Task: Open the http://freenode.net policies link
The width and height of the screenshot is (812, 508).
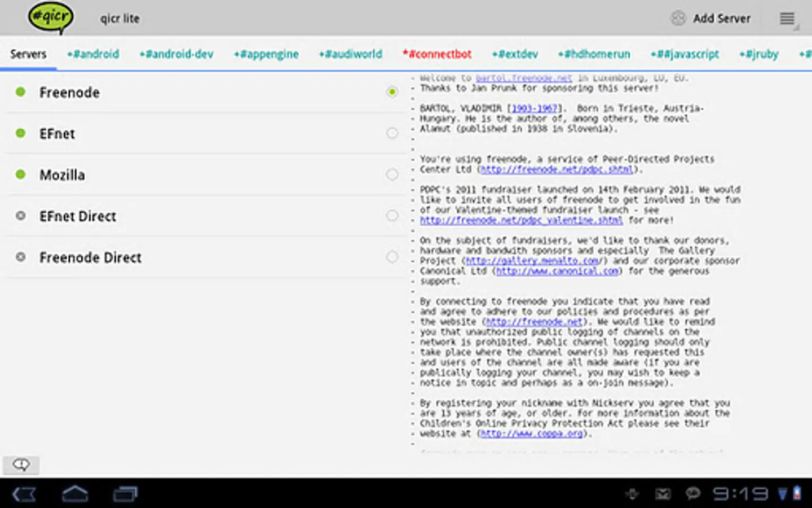Action: coord(533,322)
